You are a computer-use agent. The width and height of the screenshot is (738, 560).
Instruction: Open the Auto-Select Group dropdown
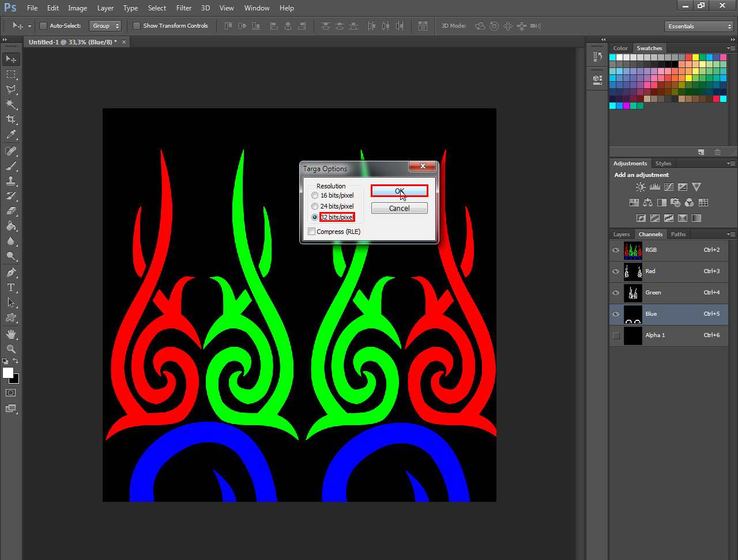tap(106, 26)
